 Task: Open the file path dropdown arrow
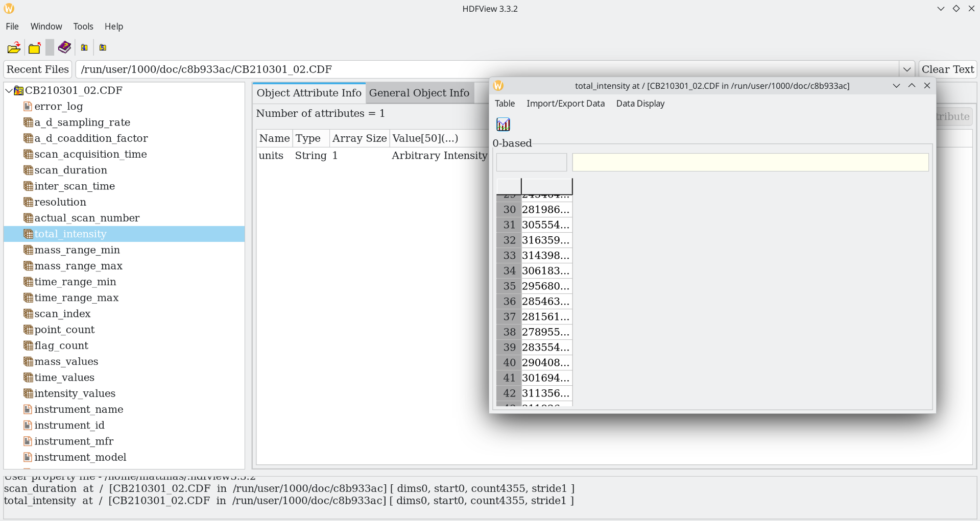(x=906, y=69)
